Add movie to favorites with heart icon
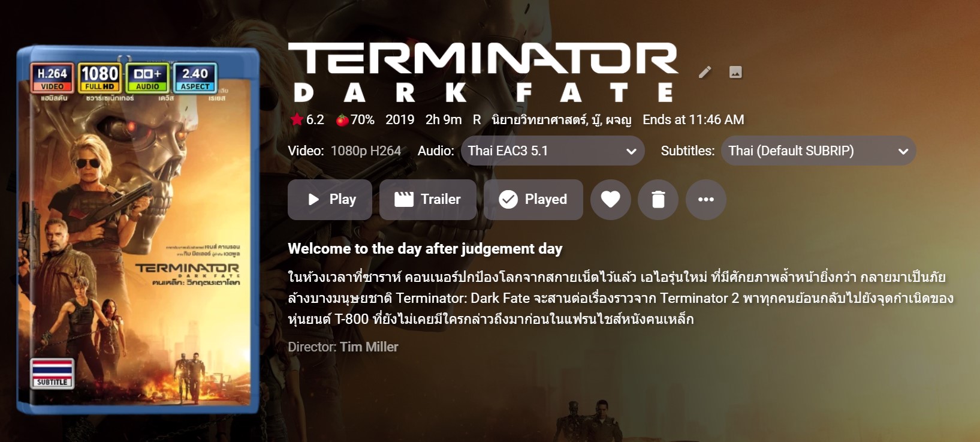 (x=610, y=199)
